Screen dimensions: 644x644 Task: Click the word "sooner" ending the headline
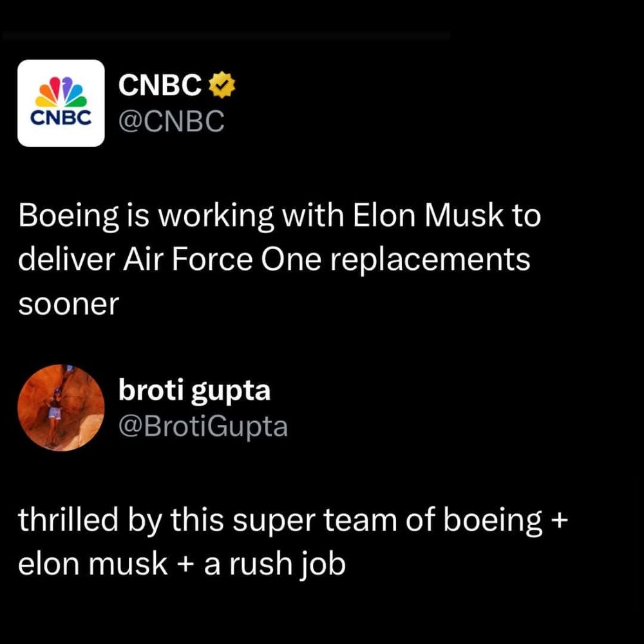point(69,304)
